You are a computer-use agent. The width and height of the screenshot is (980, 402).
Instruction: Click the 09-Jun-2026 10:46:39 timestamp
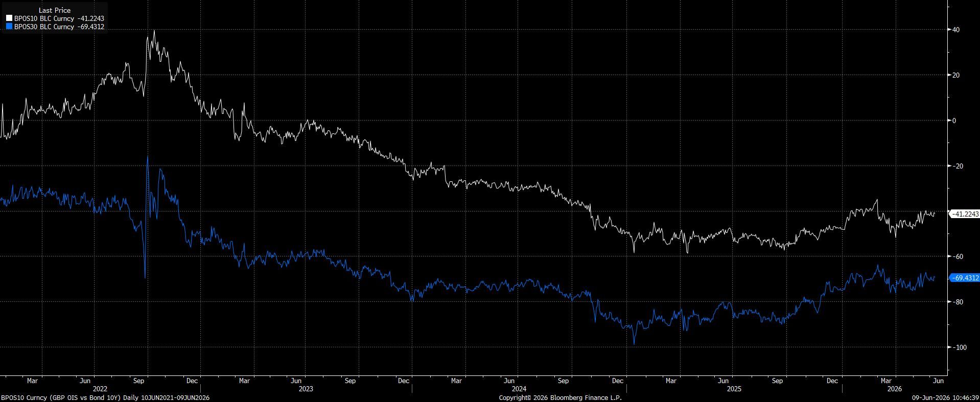pyautogui.click(x=946, y=397)
